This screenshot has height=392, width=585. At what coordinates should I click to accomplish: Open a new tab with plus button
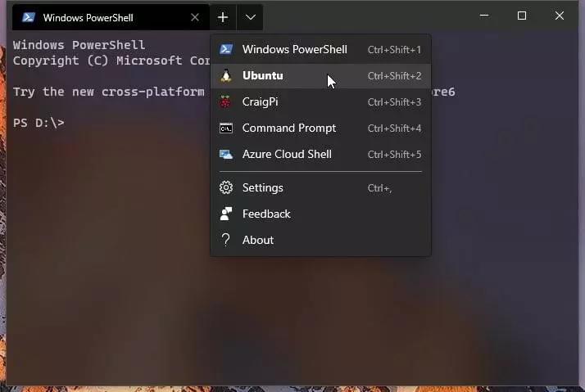pyautogui.click(x=223, y=17)
